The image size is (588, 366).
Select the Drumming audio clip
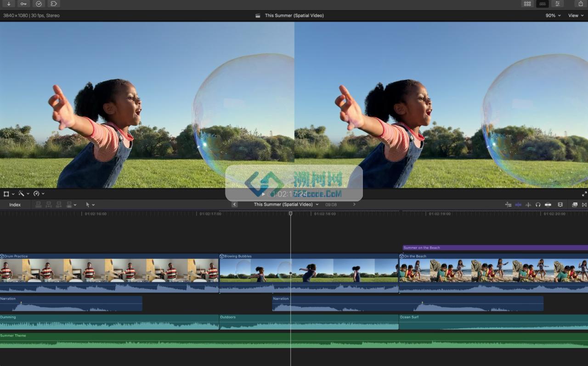coord(109,322)
